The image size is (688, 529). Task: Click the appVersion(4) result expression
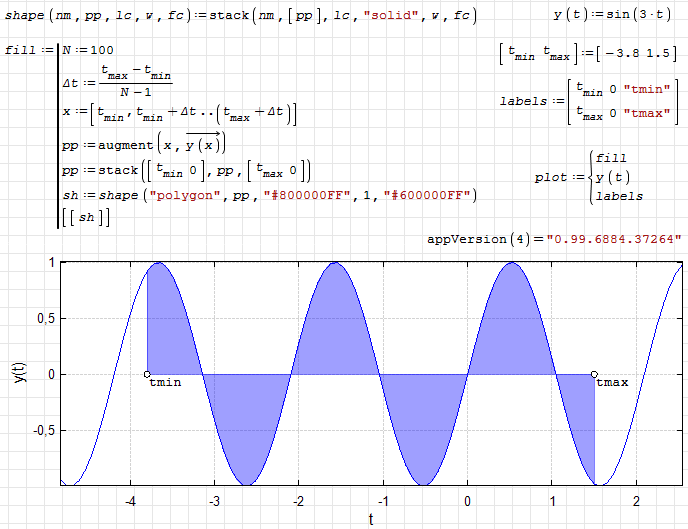555,239
